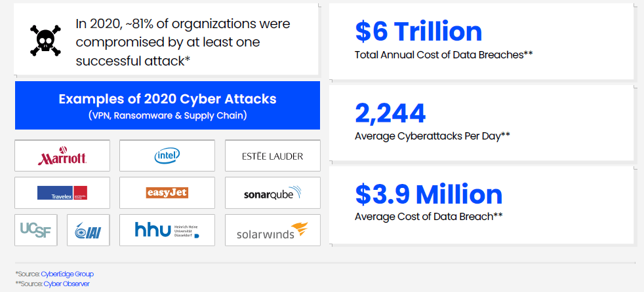Viewport: 644px width, 292px height.
Task: Open the Estée Lauder logo tile
Action: tap(273, 155)
